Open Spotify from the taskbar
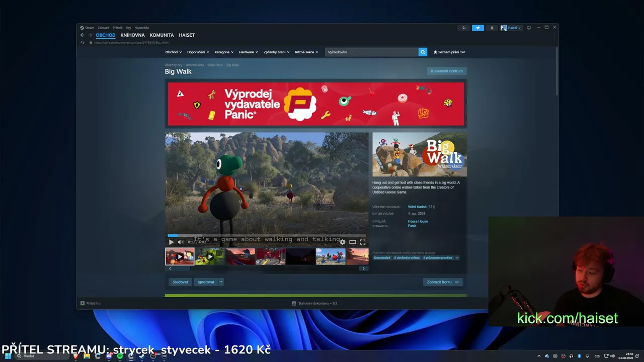This screenshot has width=644, height=362. pos(120,356)
